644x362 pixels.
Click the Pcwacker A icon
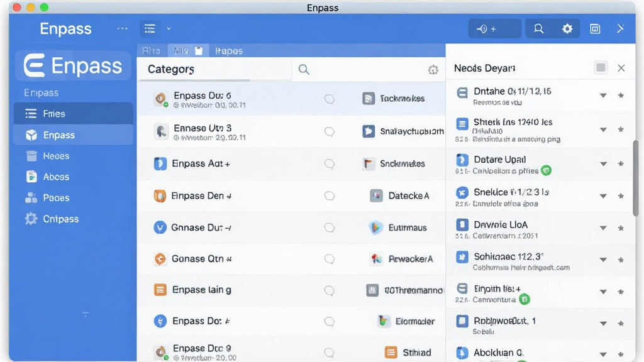376,259
